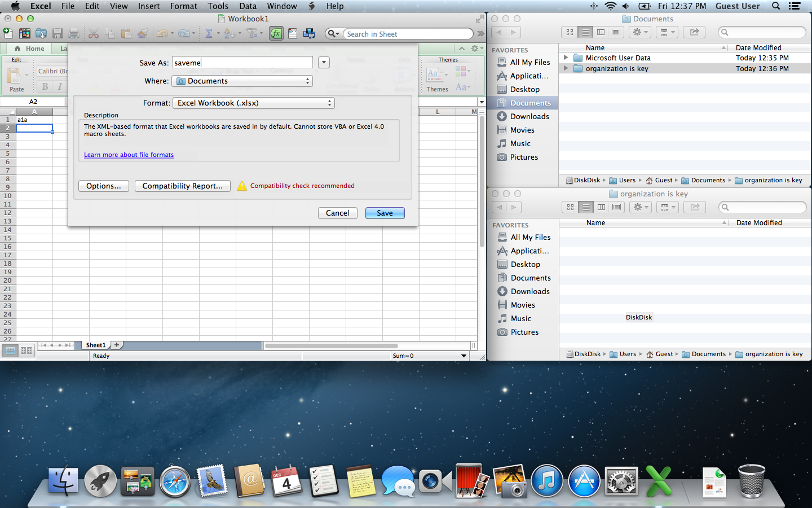
Task: Click the Format Painter brush icon
Action: tap(143, 34)
